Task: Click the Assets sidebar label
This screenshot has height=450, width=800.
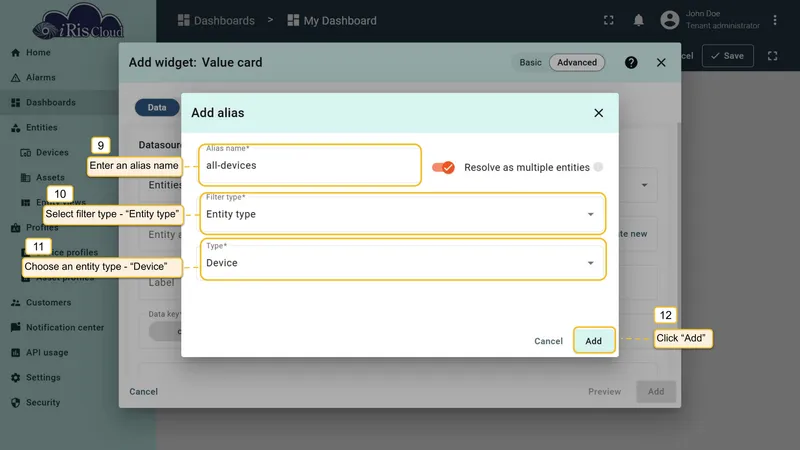Action: point(50,178)
